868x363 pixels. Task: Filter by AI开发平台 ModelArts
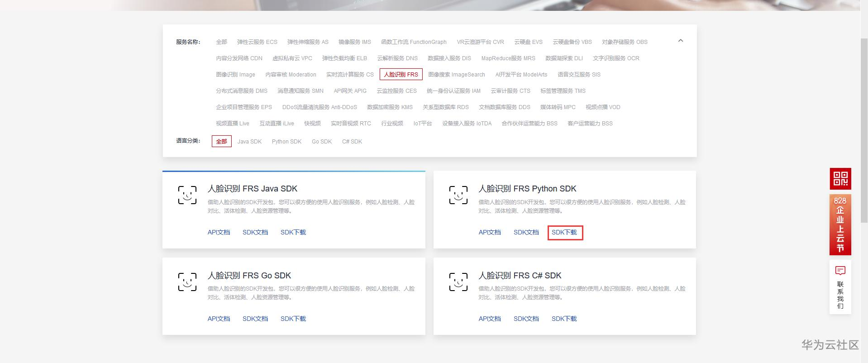(x=521, y=75)
